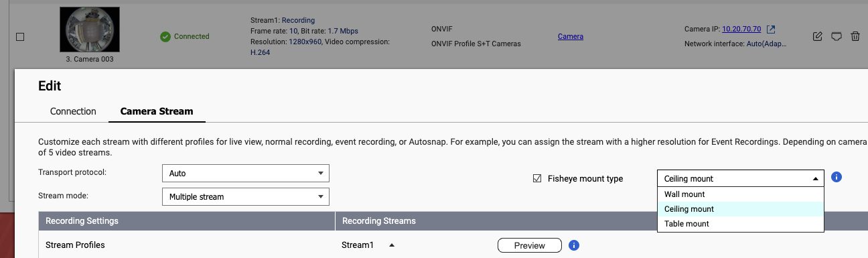Image resolution: width=868 pixels, height=258 pixels.
Task: Select the Camera Stream tab
Action: coord(157,111)
